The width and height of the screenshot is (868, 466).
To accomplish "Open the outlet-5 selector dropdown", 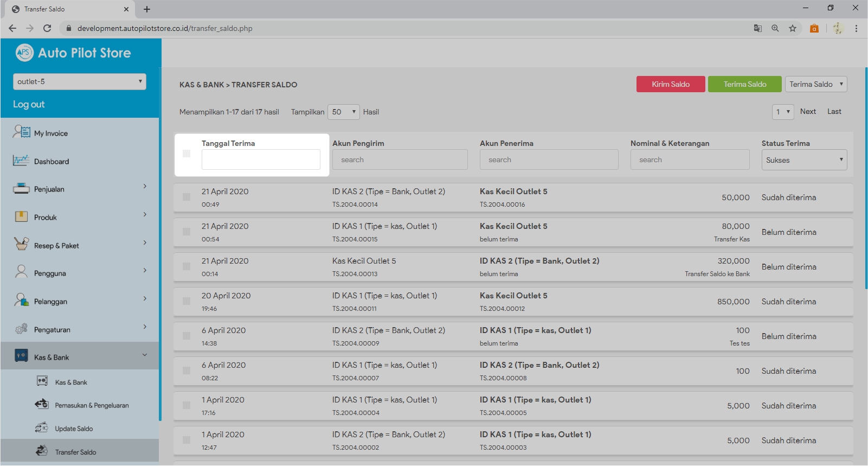I will tap(79, 81).
